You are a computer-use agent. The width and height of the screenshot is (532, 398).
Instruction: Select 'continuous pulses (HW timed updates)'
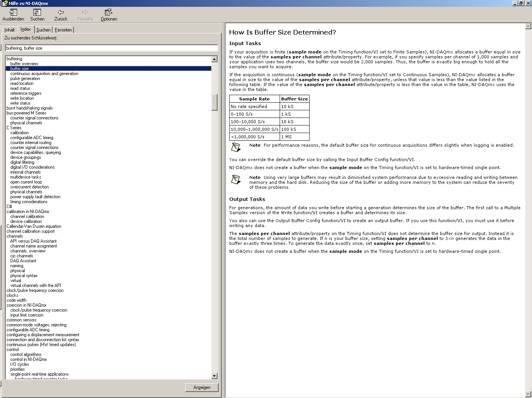tap(41, 345)
